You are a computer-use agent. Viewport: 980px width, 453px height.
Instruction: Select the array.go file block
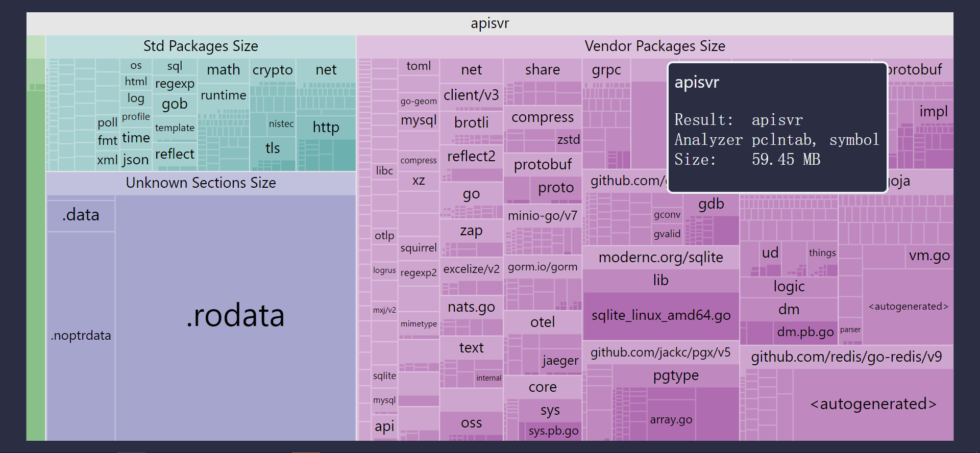671,420
